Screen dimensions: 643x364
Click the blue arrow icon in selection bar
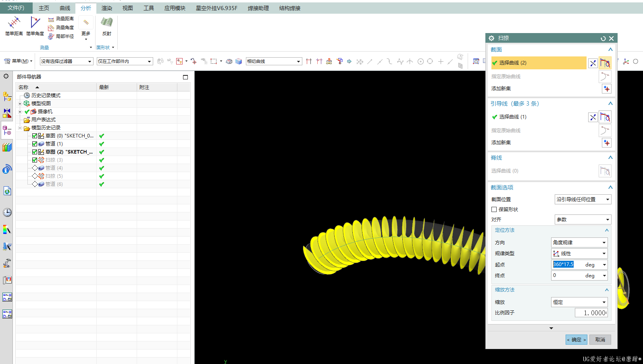(349, 61)
